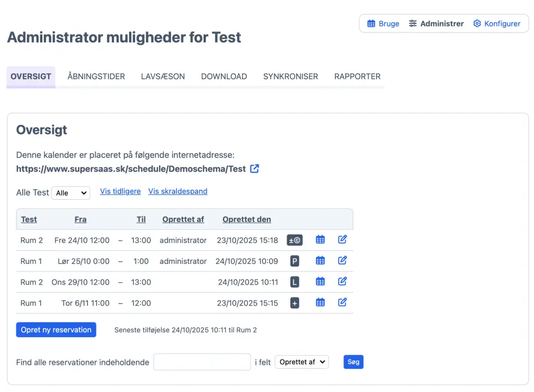Follow the Vis tidligere link

(120, 191)
